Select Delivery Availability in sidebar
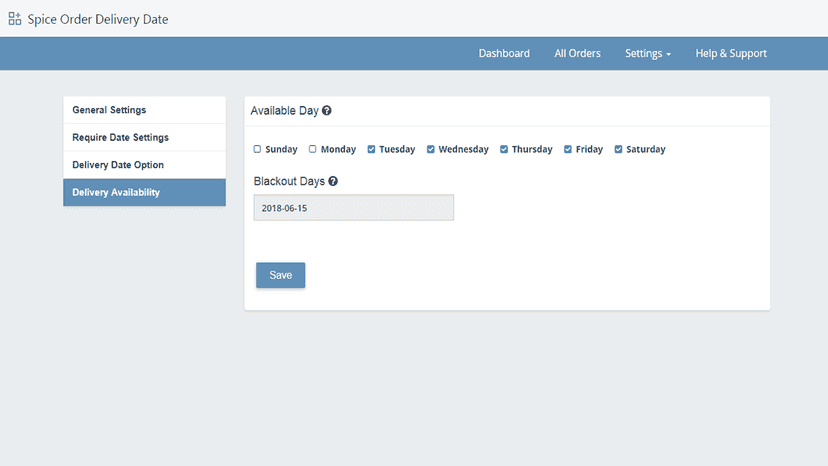This screenshot has height=466, width=828. (x=145, y=192)
